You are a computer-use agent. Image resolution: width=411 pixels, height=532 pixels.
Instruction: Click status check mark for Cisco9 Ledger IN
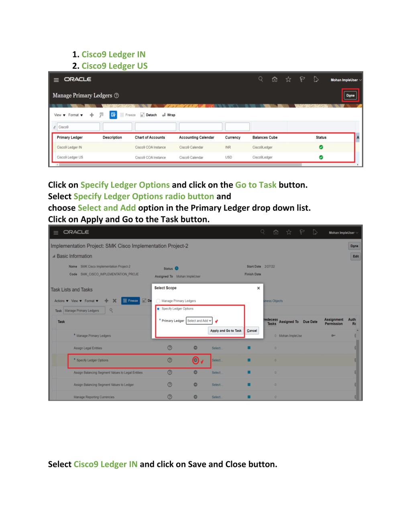[x=321, y=147]
